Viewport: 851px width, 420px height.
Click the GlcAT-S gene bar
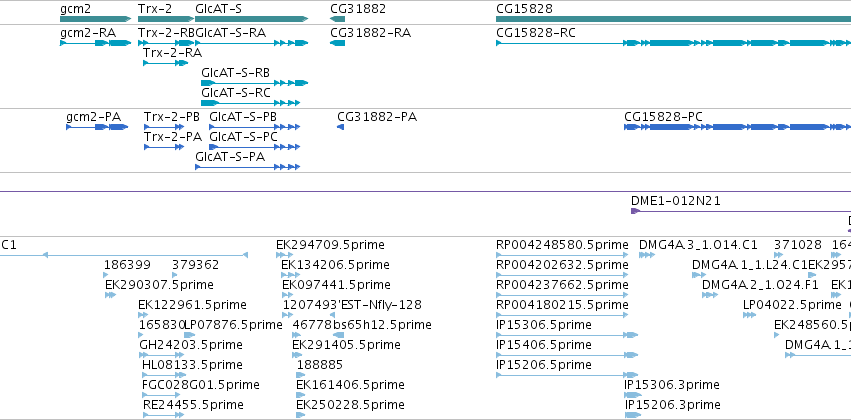pos(252,19)
